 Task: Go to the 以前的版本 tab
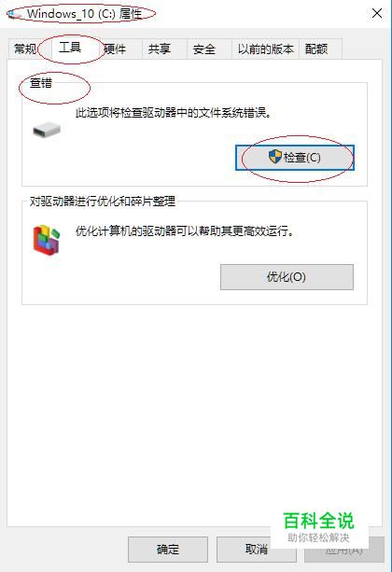[x=265, y=49]
